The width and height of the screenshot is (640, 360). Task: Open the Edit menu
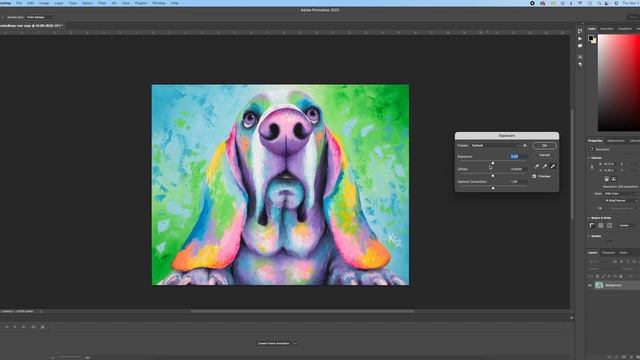click(31, 3)
